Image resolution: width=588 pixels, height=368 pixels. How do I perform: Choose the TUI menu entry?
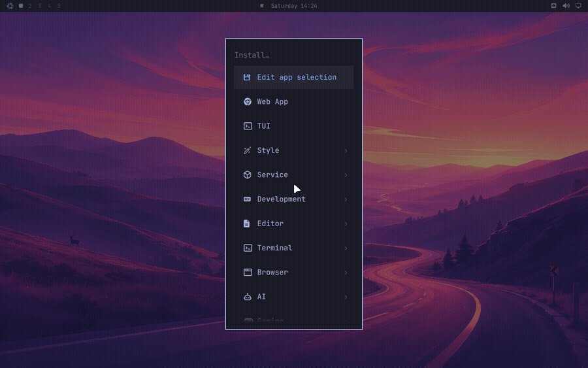pyautogui.click(x=293, y=126)
